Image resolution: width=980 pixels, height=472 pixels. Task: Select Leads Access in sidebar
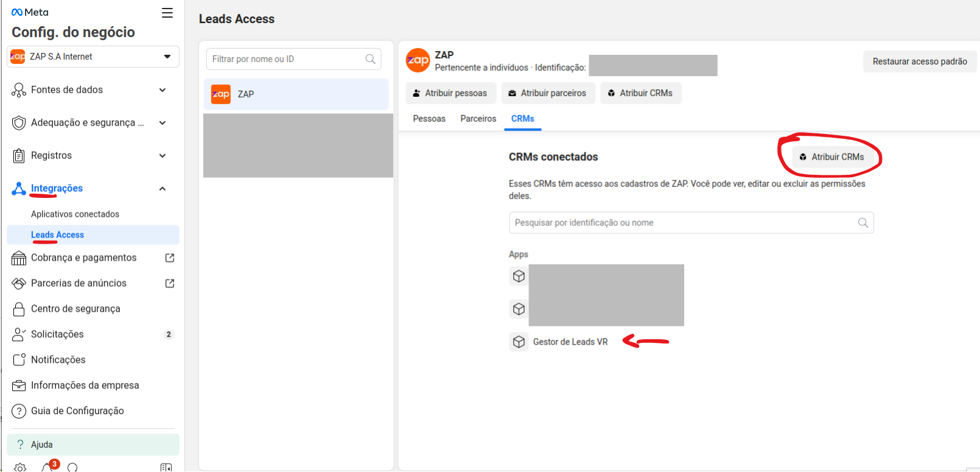coord(93,235)
